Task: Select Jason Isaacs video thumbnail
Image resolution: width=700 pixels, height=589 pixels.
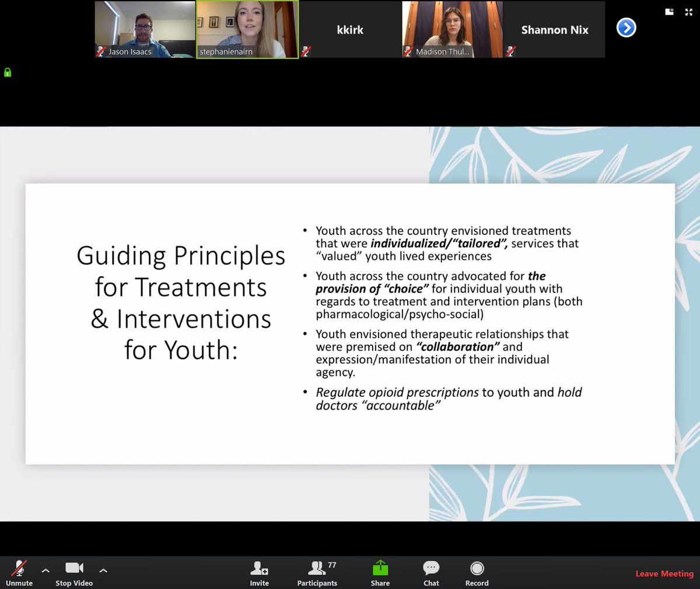Action: 145,29
